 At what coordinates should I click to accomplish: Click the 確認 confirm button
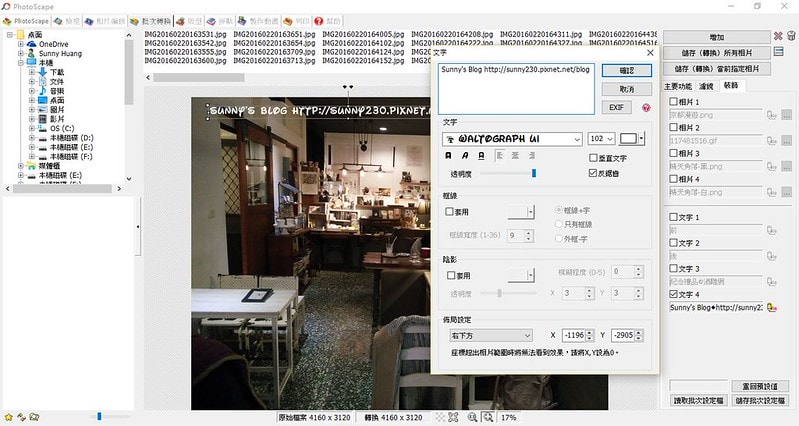coord(626,71)
